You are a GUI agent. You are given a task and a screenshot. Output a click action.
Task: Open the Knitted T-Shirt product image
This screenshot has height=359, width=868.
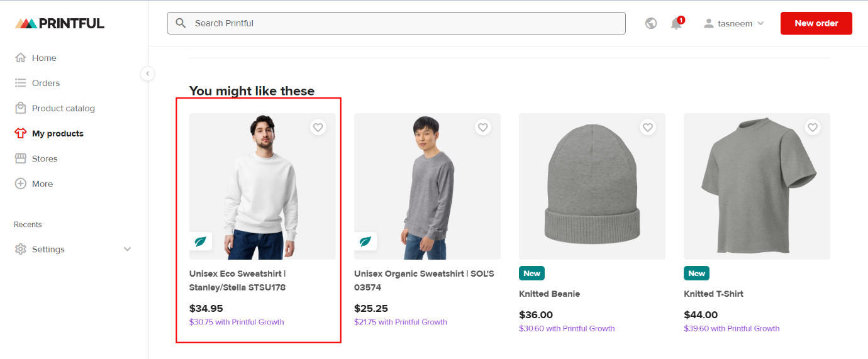point(757,186)
